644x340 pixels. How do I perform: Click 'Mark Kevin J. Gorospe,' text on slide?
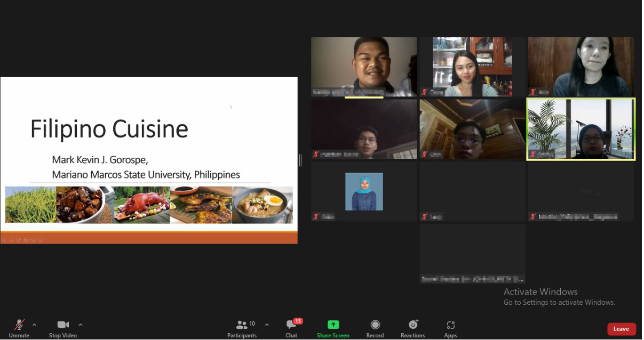coord(99,160)
